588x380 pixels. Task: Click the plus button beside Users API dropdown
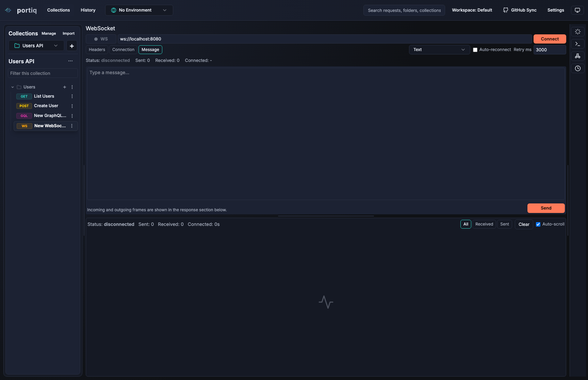click(72, 46)
